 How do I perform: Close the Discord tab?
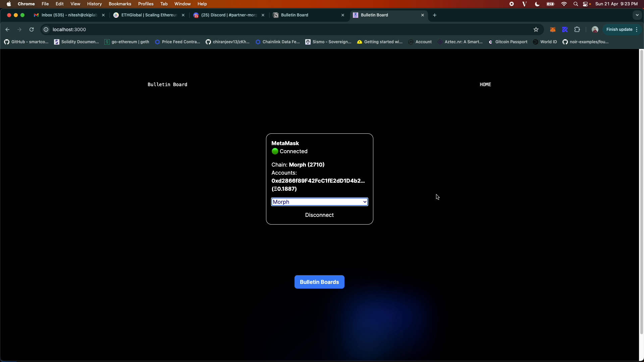click(x=263, y=15)
